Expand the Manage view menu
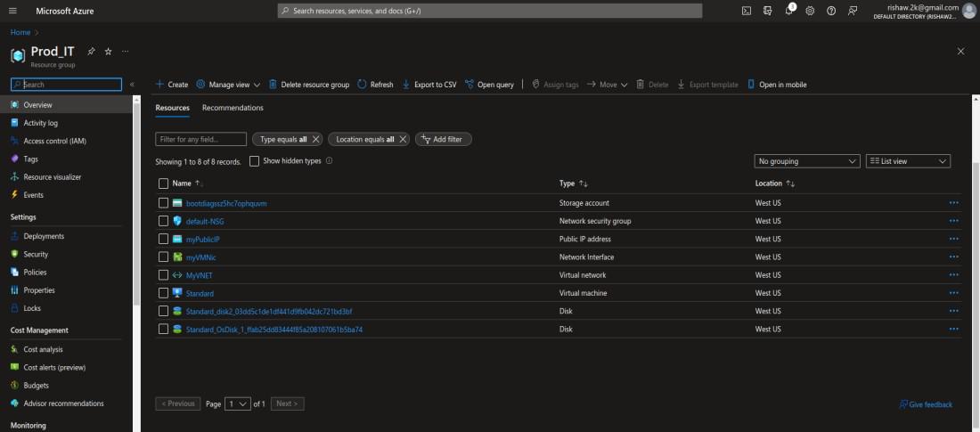 (x=228, y=85)
